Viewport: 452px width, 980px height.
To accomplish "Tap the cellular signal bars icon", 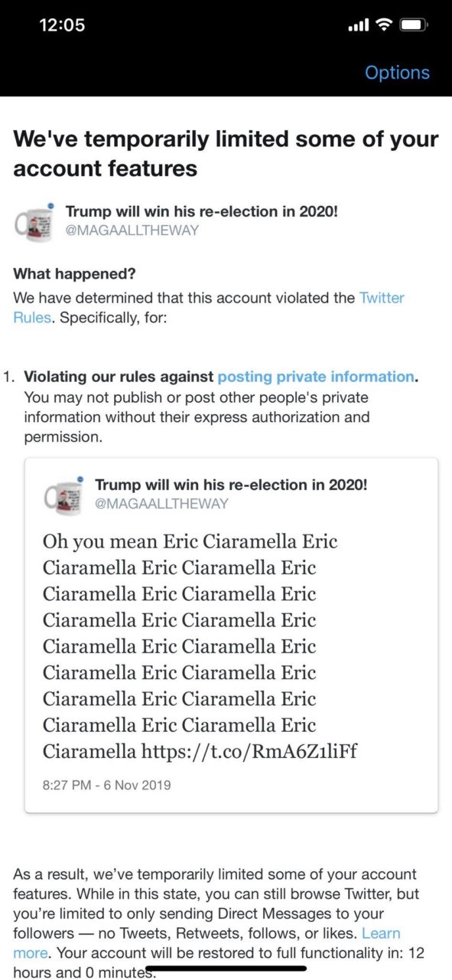I will coord(358,26).
